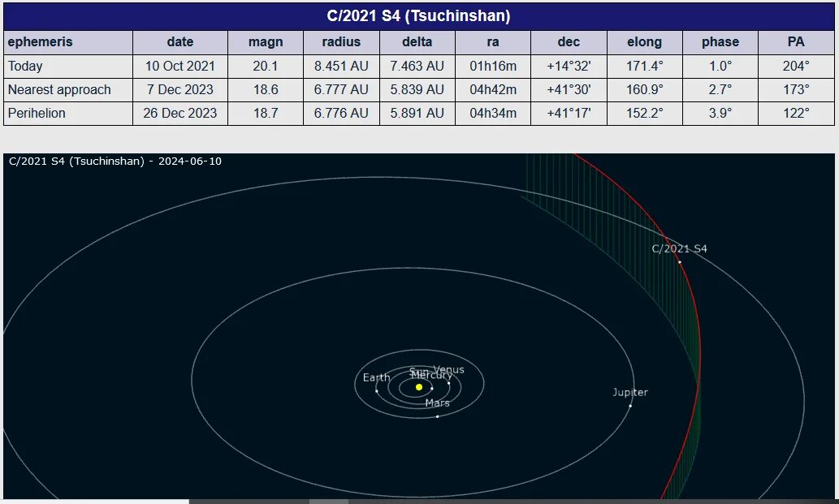Click the Jupiter label in the diagram

point(630,392)
